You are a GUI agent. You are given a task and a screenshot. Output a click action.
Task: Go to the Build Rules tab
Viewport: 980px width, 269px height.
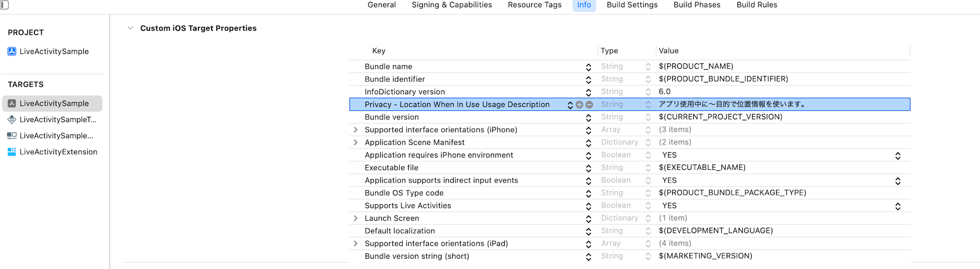(x=757, y=5)
